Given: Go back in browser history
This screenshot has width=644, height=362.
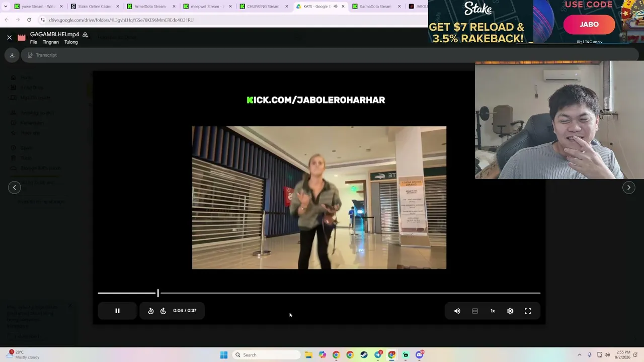Looking at the screenshot, I should coord(7,20).
